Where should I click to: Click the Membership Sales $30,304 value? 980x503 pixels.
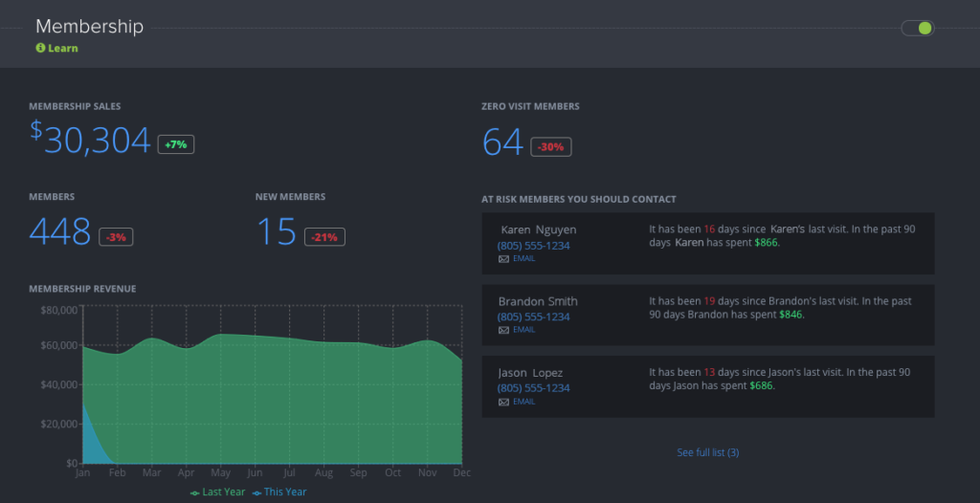[x=90, y=139]
